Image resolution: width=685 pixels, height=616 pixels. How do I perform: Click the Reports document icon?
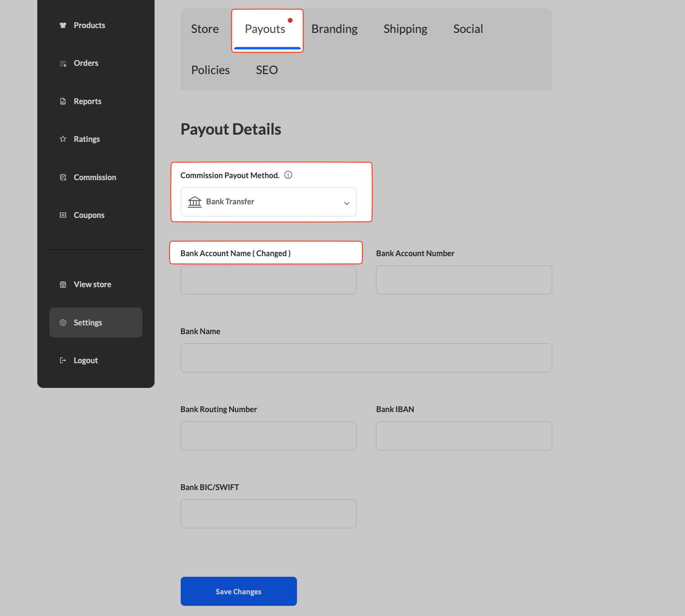pyautogui.click(x=63, y=101)
